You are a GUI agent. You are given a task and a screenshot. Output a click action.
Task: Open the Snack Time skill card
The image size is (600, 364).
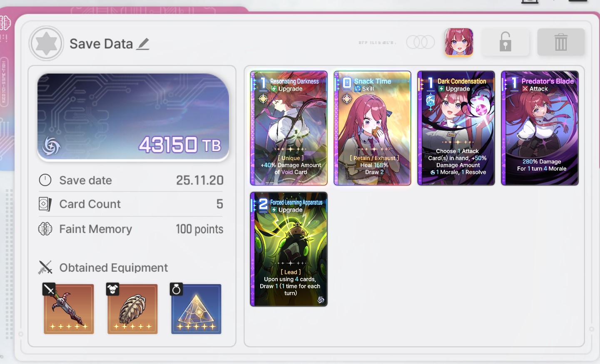click(372, 128)
